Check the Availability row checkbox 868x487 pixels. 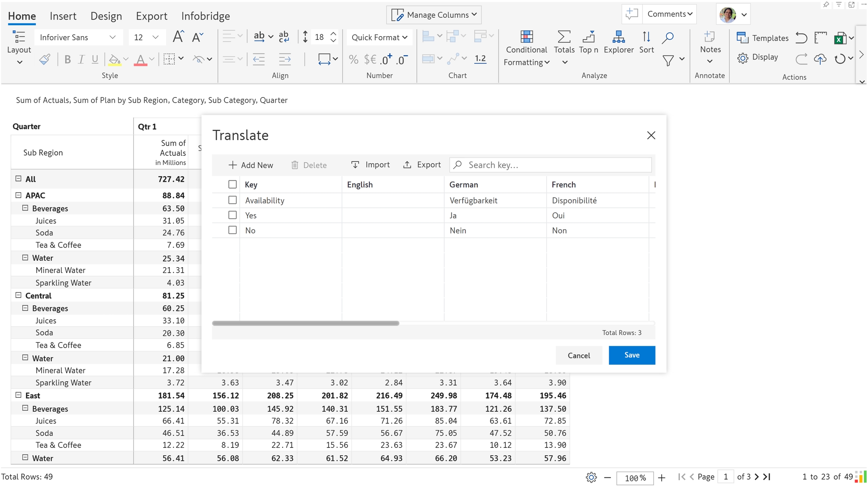[x=232, y=200]
